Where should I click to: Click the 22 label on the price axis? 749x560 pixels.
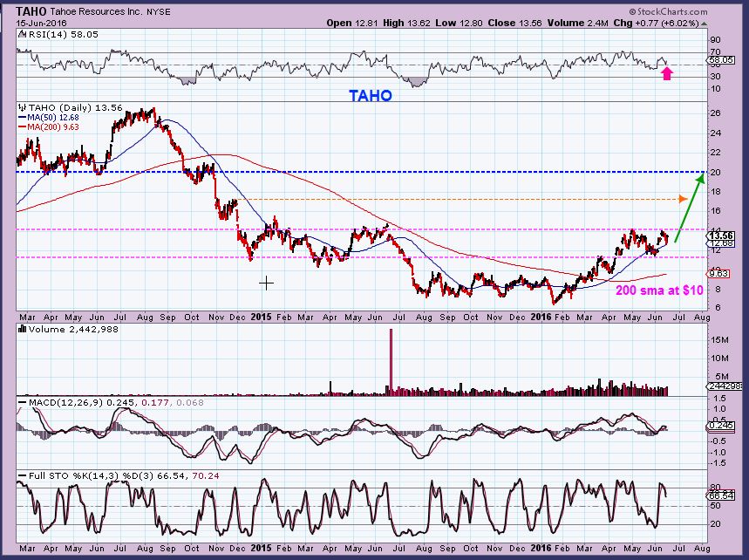point(715,153)
